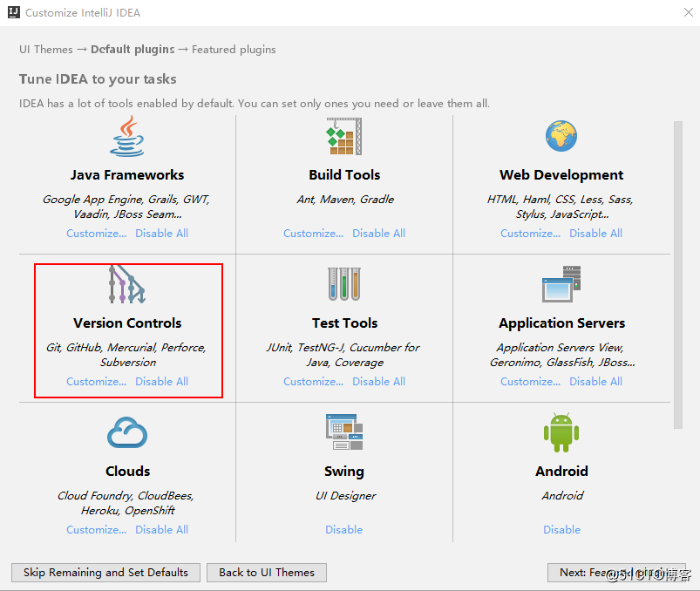Click the bold Android heading
The width and height of the screenshot is (700, 591).
pyautogui.click(x=561, y=472)
